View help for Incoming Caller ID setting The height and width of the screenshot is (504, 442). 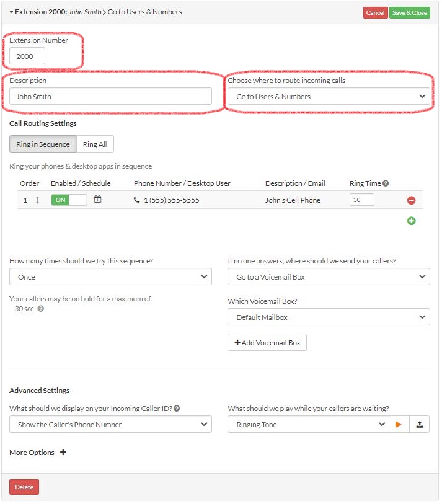(179, 408)
